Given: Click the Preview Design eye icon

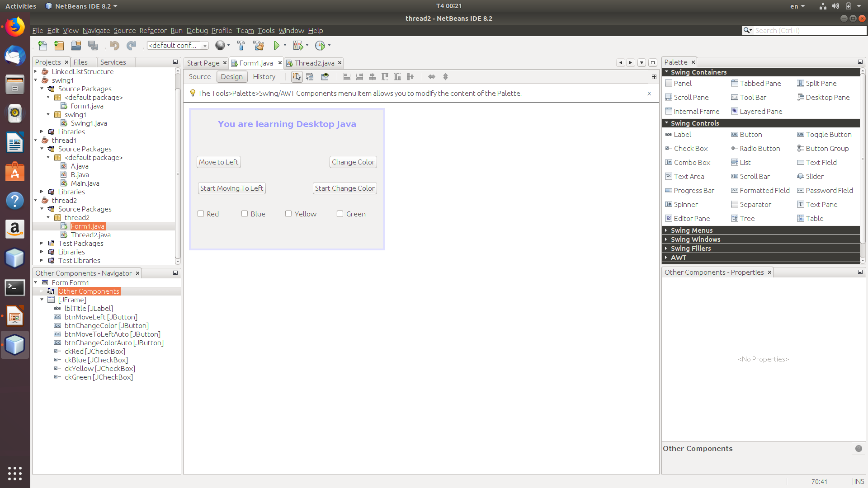Looking at the screenshot, I should pyautogui.click(x=325, y=77).
